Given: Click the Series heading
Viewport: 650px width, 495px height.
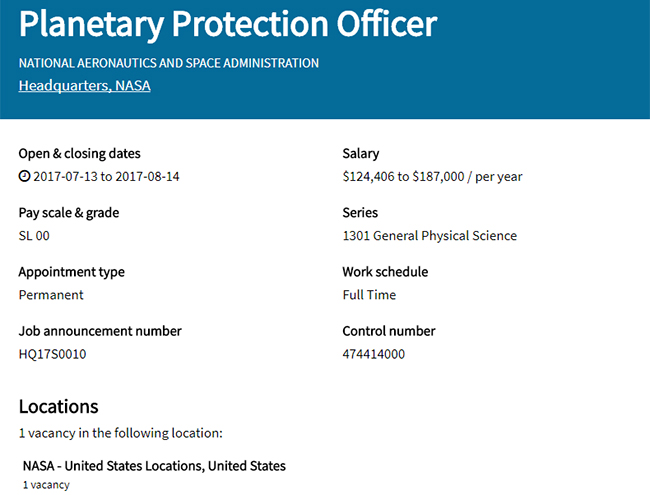Looking at the screenshot, I should (360, 213).
